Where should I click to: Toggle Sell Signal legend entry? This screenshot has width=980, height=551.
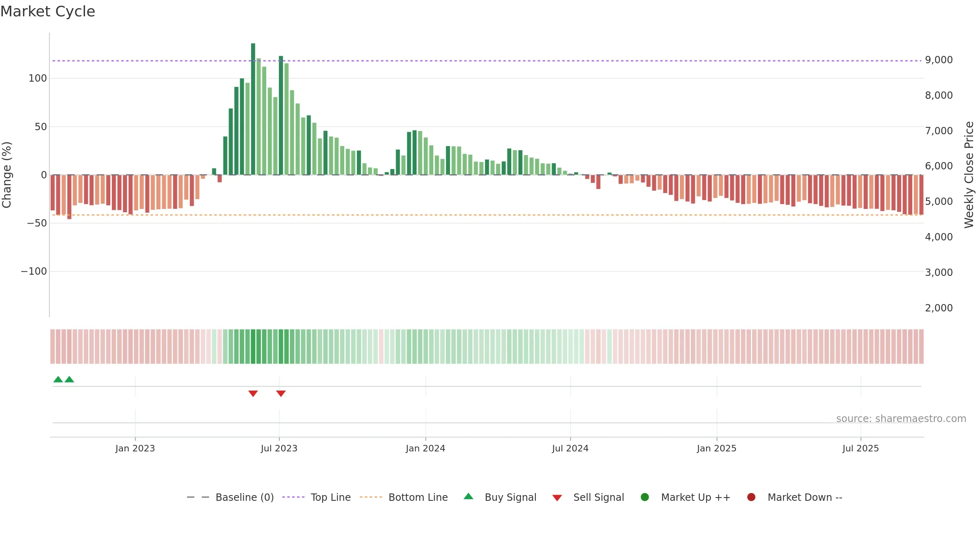pyautogui.click(x=588, y=497)
